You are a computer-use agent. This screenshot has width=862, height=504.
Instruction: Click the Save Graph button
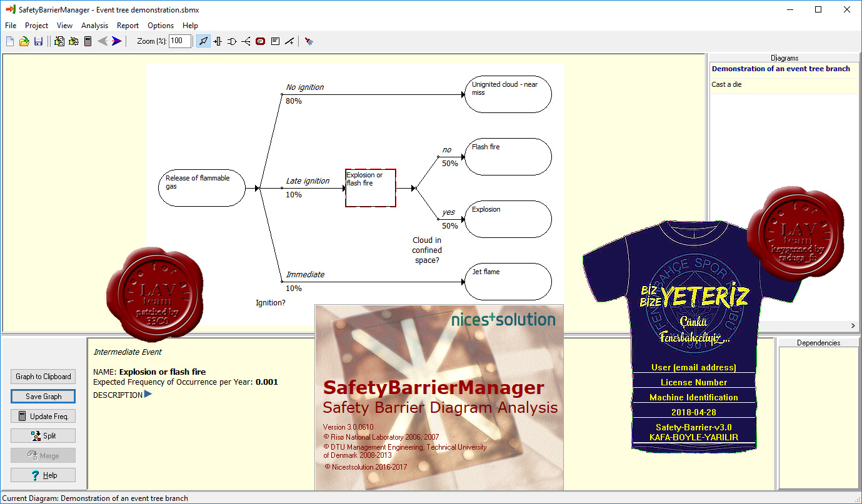(x=43, y=397)
